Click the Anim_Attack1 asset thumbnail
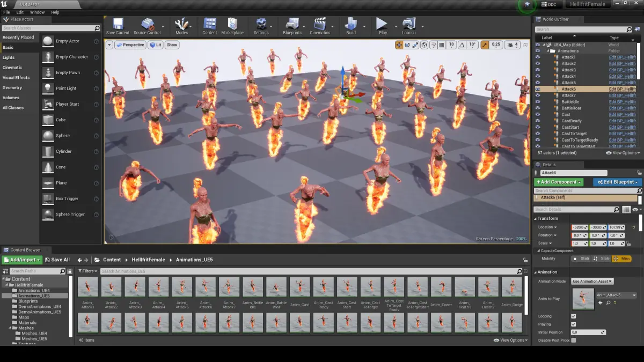Viewport: 644px width, 362px height. (88, 287)
